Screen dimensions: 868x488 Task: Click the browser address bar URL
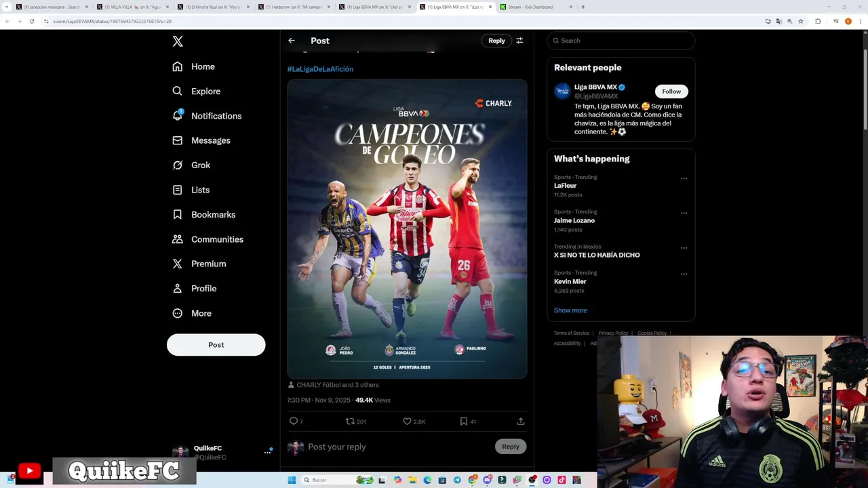point(112,21)
